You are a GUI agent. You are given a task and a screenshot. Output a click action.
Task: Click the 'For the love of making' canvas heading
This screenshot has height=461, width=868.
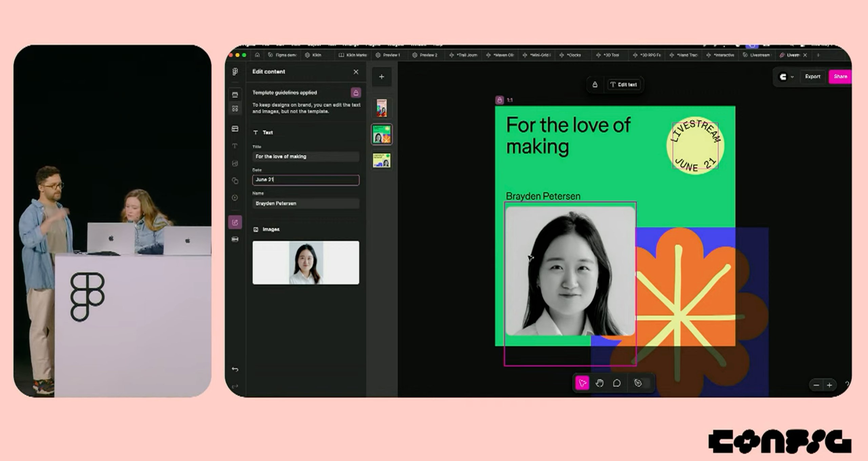(568, 136)
